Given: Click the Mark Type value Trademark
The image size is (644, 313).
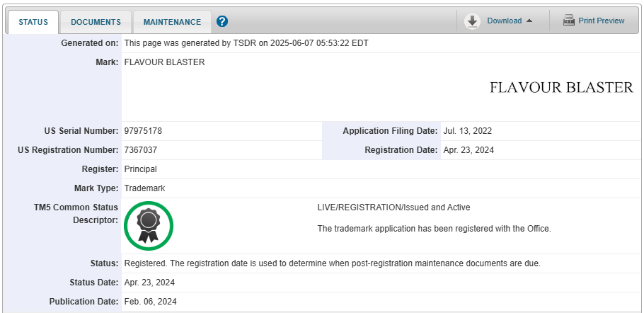Looking at the screenshot, I should 144,188.
